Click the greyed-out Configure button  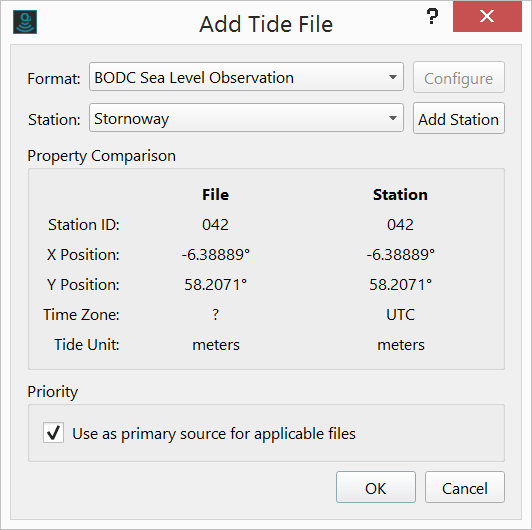[x=459, y=77]
